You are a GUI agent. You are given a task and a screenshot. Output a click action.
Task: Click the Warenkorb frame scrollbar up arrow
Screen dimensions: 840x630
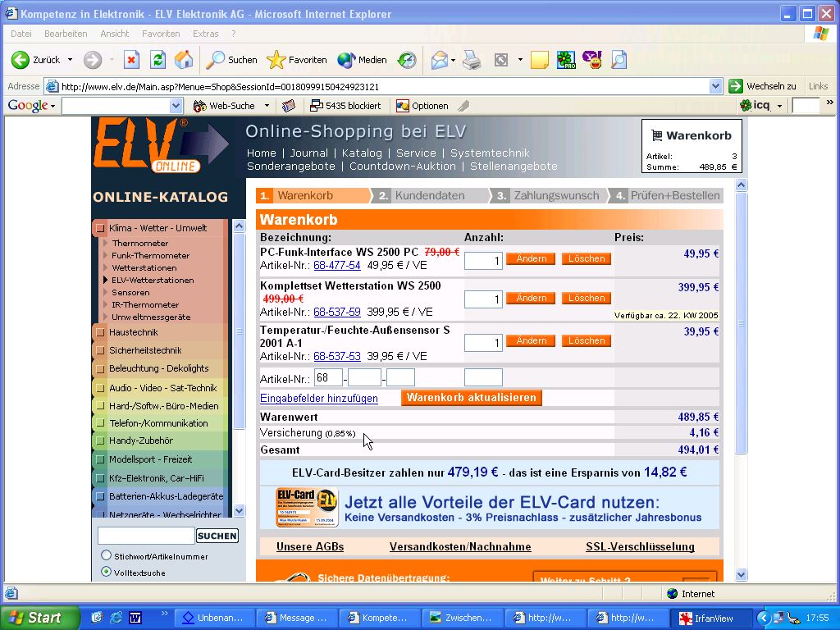[x=742, y=185]
